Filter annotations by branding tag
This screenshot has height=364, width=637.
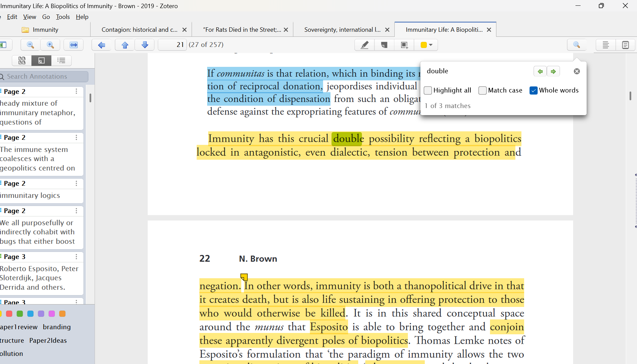tap(57, 327)
